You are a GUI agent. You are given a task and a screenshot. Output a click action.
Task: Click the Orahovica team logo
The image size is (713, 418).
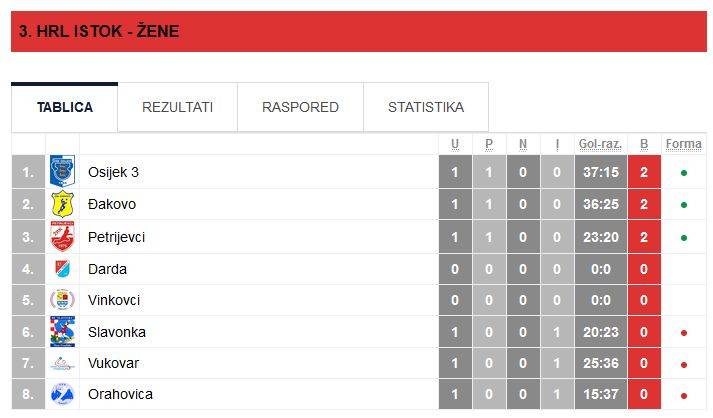tap(62, 395)
